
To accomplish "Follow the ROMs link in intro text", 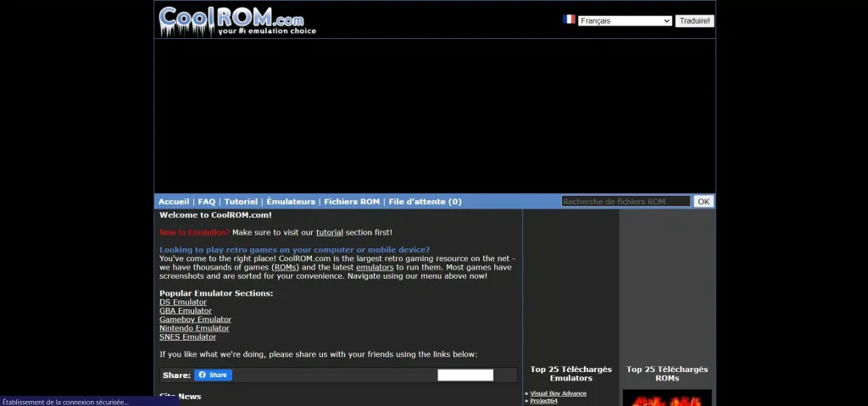I will pyautogui.click(x=285, y=268).
